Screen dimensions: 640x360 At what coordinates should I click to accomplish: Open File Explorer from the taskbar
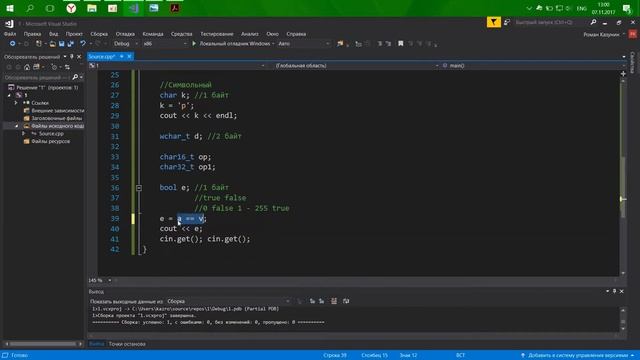(x=92, y=8)
